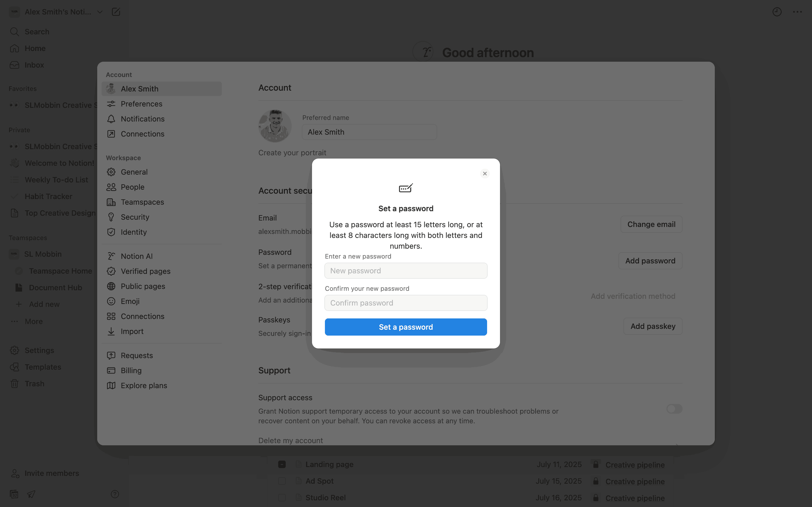Image resolution: width=812 pixels, height=507 pixels.
Task: Close the Set a password dialog
Action: [x=484, y=174]
